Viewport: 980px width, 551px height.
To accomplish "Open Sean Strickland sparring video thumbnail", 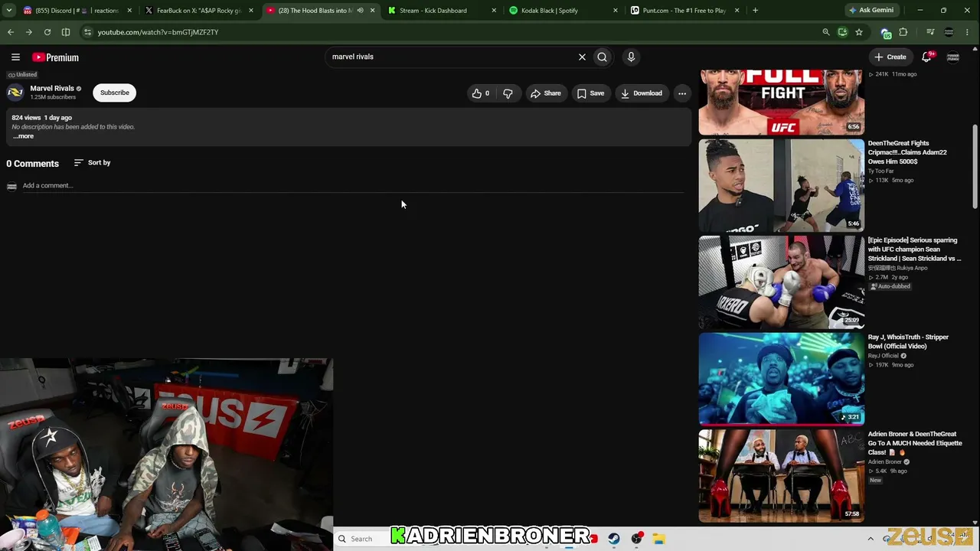I will click(x=781, y=282).
